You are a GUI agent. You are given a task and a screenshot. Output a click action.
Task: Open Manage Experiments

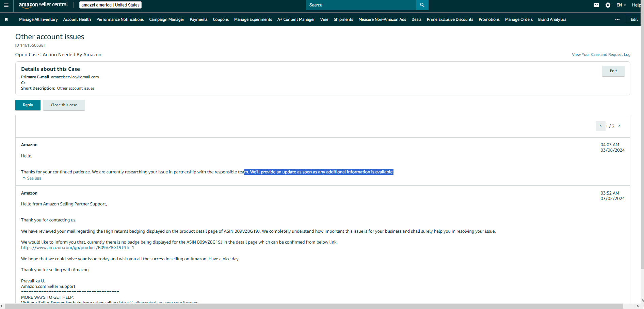click(x=253, y=19)
